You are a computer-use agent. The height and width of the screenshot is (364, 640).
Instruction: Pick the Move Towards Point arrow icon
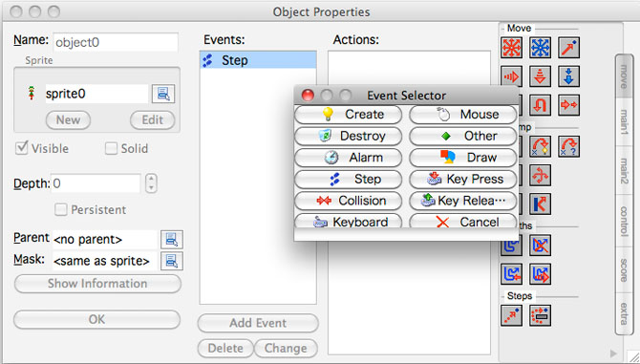click(568, 48)
